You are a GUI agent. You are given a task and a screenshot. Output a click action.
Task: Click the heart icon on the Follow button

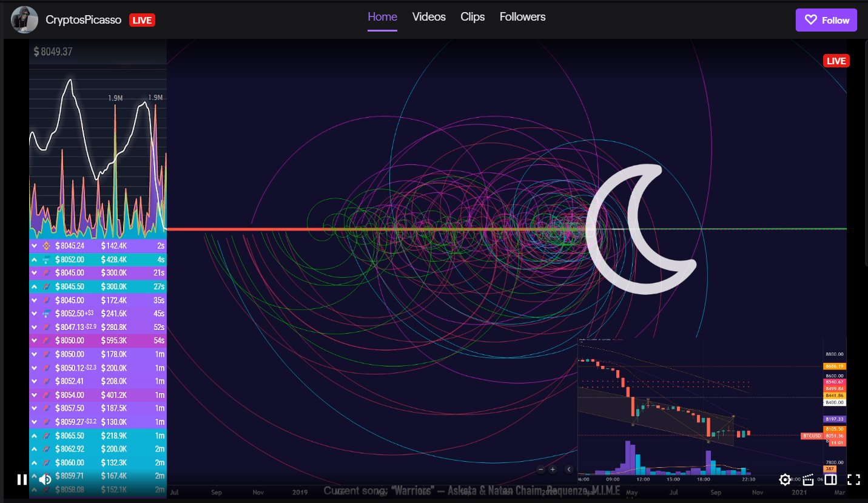811,20
